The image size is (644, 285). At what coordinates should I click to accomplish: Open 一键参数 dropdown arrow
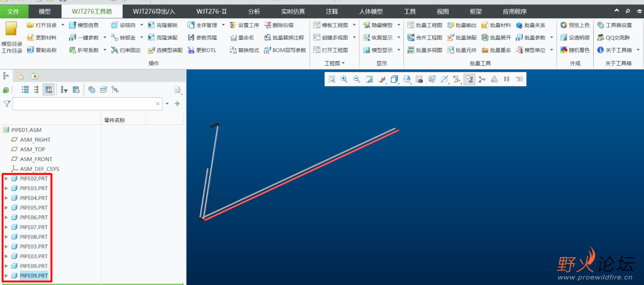tap(105, 38)
